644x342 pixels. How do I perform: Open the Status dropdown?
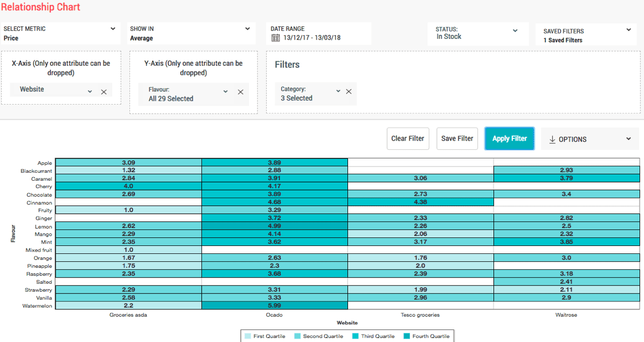[x=515, y=31]
